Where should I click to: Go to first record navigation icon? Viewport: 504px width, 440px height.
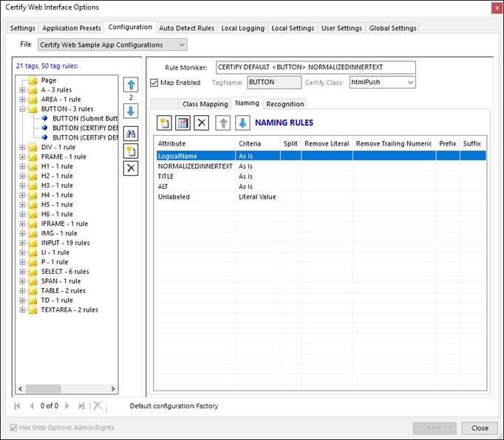[x=17, y=406]
